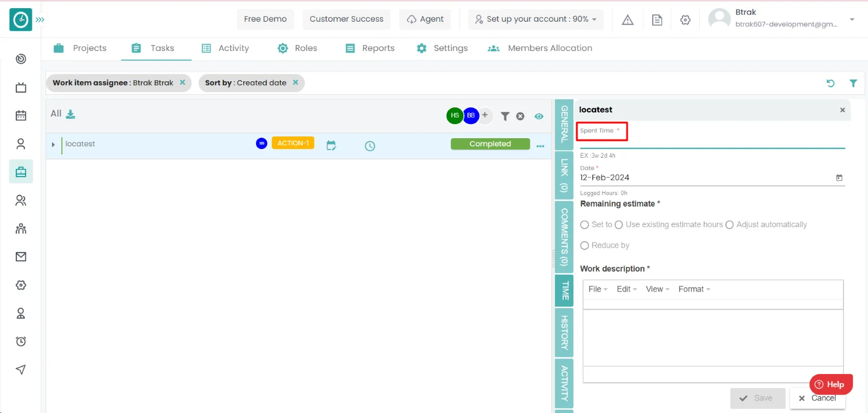Open the date picker calendar icon
This screenshot has height=413, width=868.
(839, 178)
